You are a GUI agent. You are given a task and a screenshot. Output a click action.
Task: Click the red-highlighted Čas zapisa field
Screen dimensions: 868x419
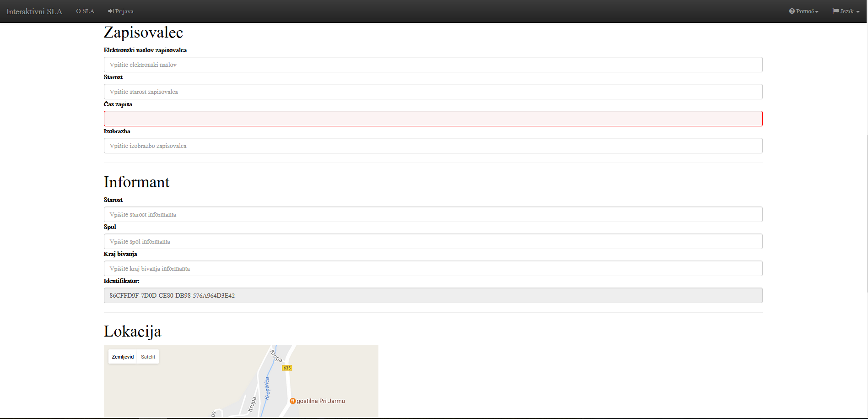[x=433, y=119]
